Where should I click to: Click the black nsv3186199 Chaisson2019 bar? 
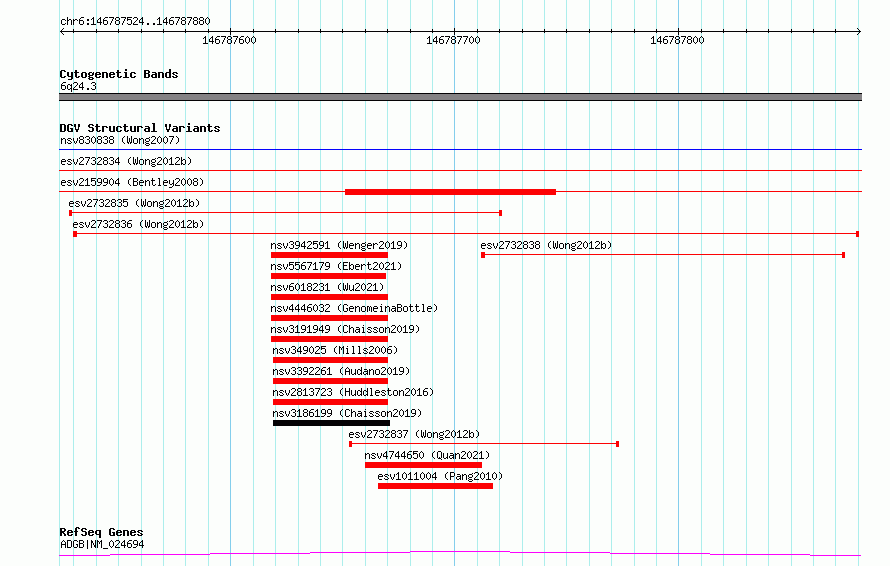click(331, 423)
